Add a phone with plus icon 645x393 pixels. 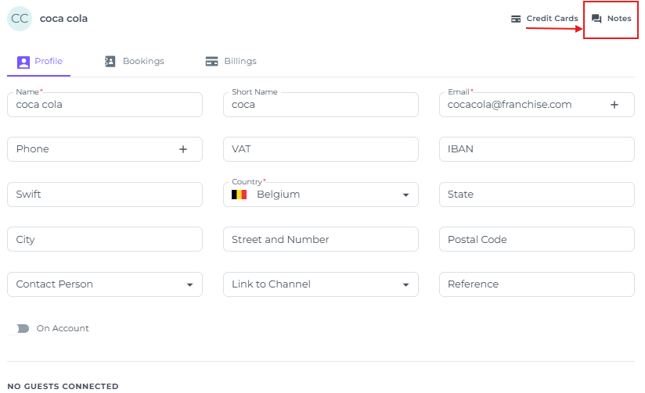click(183, 149)
